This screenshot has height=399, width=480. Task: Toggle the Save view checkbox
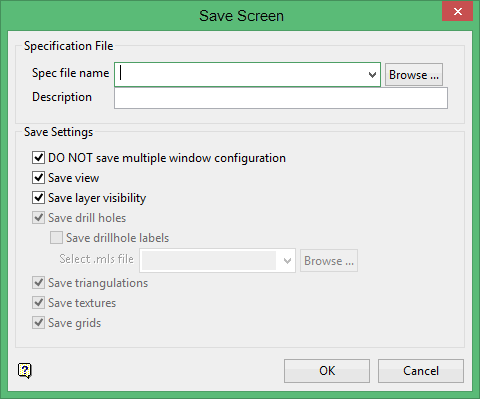38,178
